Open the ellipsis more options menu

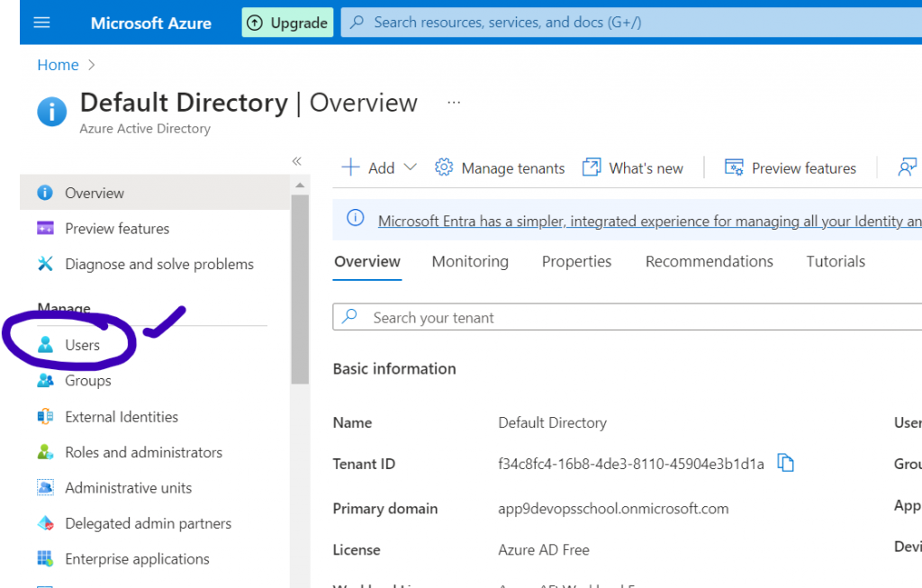(454, 103)
